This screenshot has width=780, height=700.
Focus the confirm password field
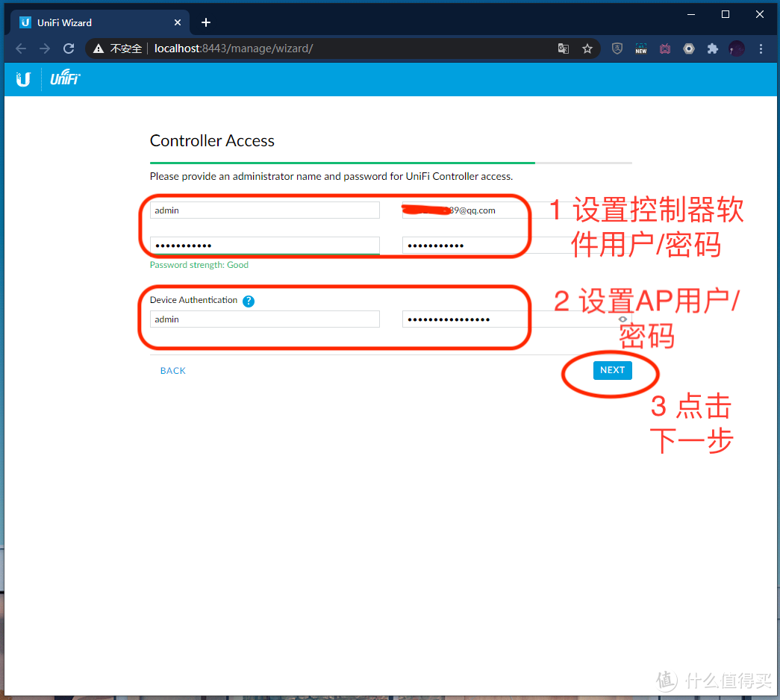pos(517,246)
